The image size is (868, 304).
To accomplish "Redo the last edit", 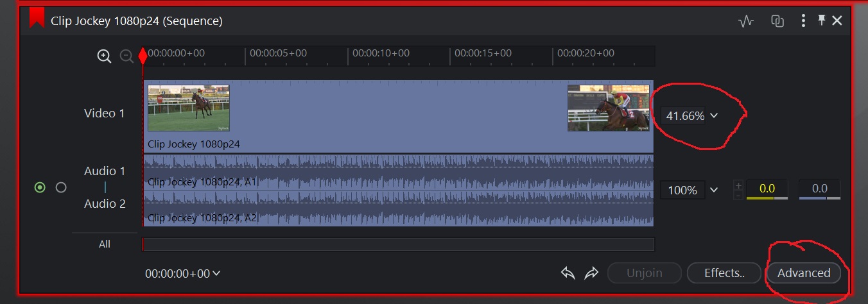I will pyautogui.click(x=591, y=273).
